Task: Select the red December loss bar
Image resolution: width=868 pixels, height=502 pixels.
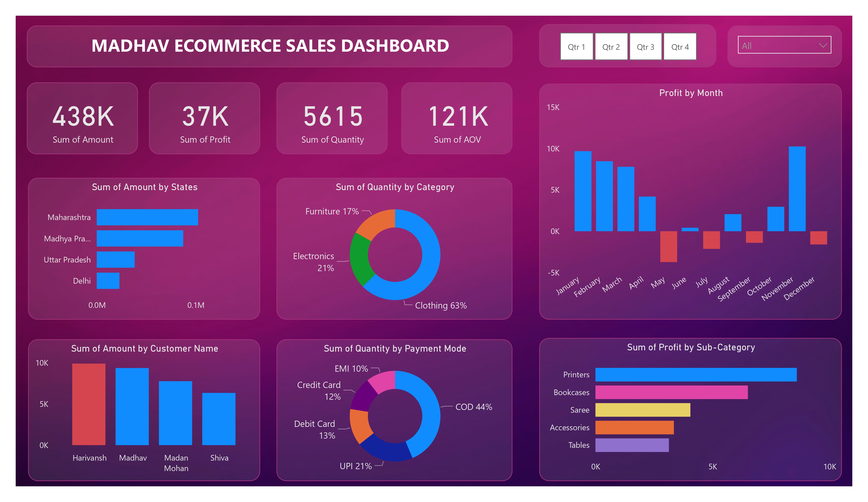Action: click(818, 238)
